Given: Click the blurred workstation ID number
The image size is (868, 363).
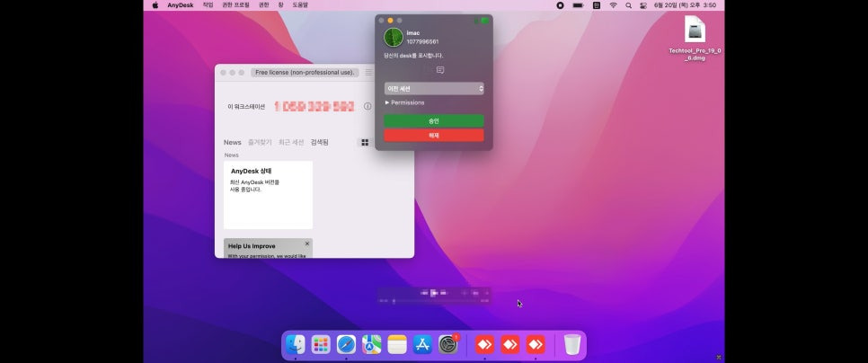Looking at the screenshot, I should (x=314, y=106).
